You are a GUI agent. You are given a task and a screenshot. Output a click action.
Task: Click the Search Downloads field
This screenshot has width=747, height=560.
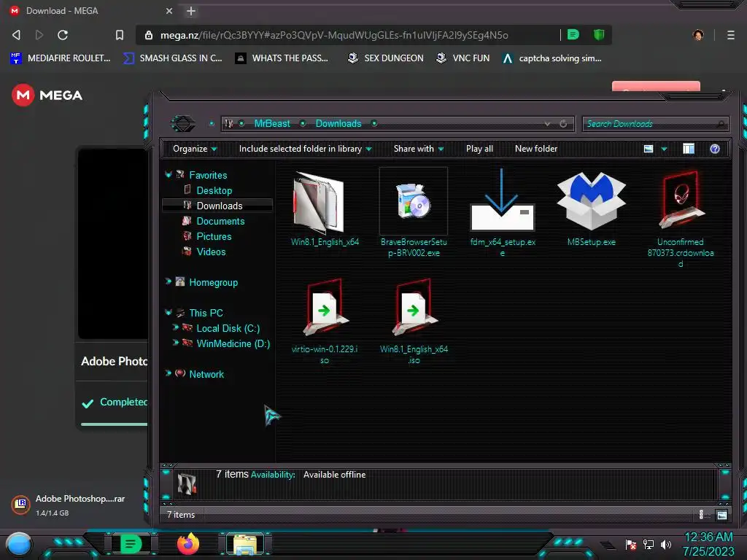(x=655, y=124)
